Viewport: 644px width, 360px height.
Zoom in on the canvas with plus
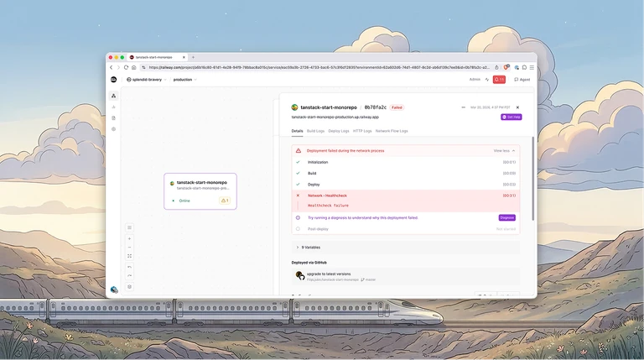129,239
